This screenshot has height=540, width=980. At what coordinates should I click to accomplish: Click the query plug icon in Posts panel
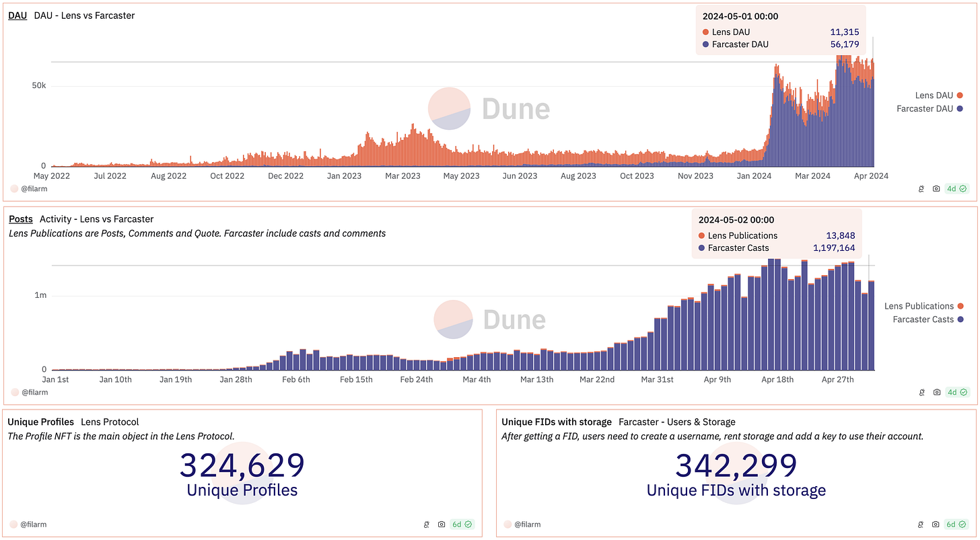point(921,392)
